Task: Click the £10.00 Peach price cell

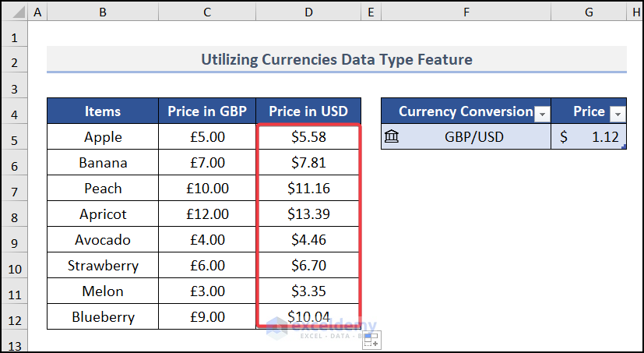Action: pyautogui.click(x=207, y=189)
